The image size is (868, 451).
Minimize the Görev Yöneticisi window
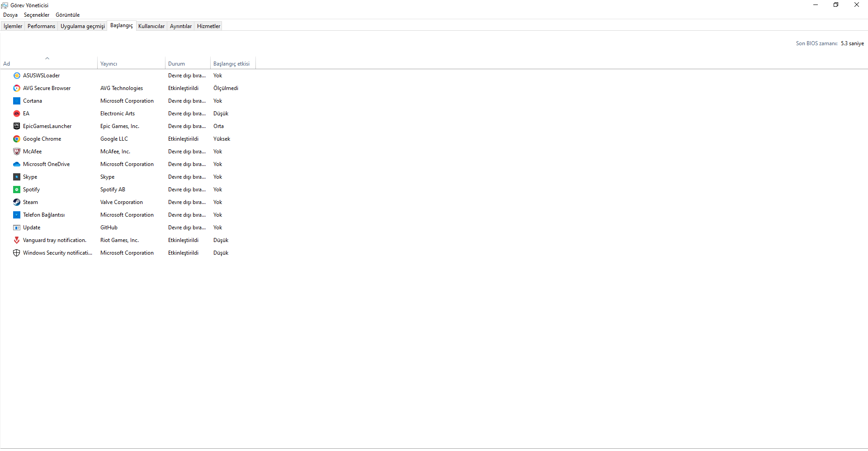click(816, 5)
